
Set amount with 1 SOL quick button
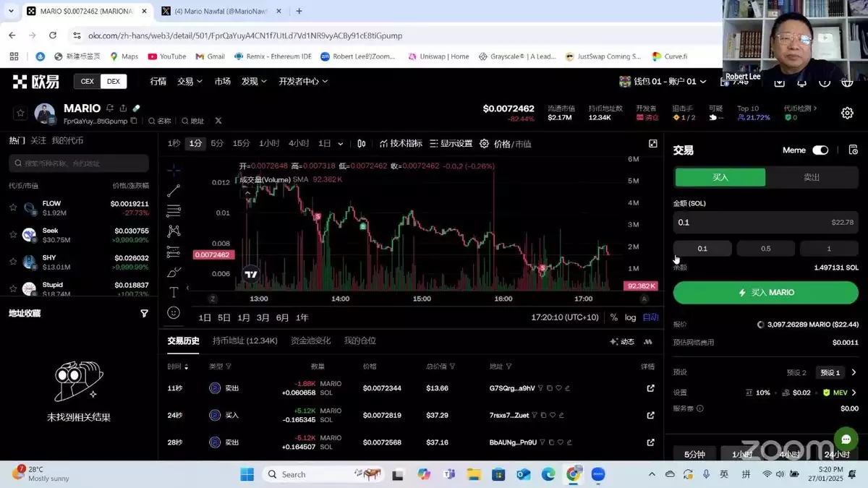[x=829, y=249]
